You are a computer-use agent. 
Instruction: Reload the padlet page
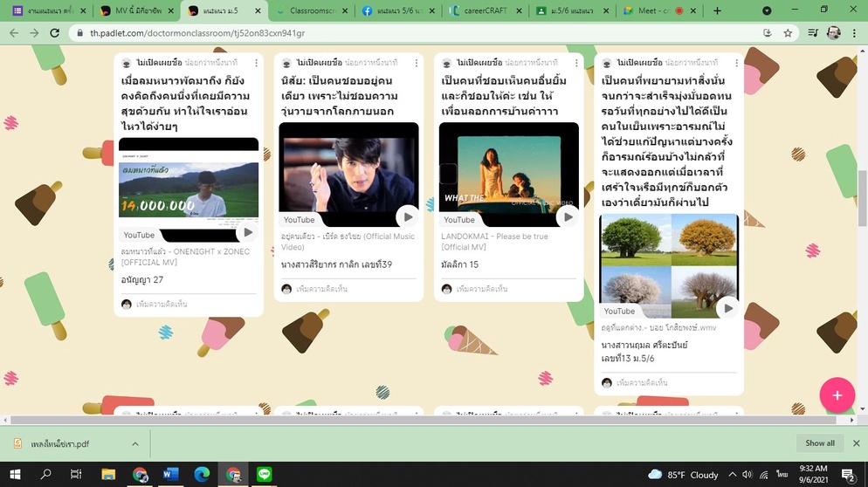tap(54, 33)
